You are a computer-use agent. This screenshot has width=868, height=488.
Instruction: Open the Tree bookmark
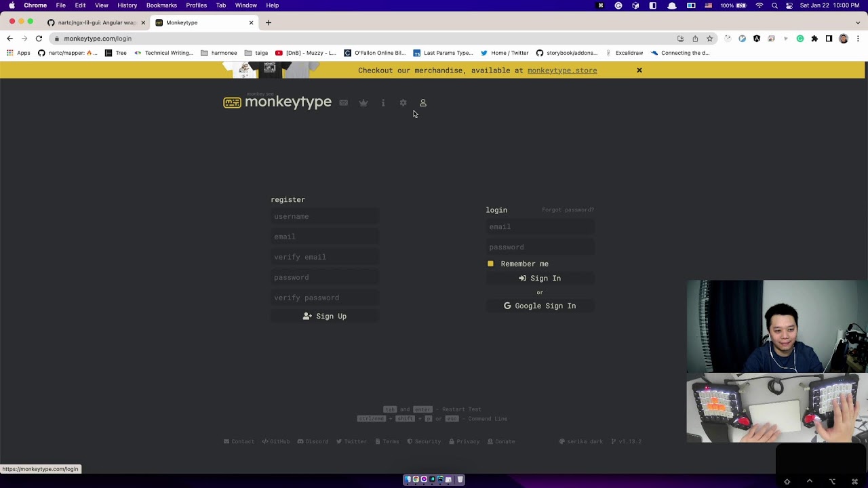[116, 53]
